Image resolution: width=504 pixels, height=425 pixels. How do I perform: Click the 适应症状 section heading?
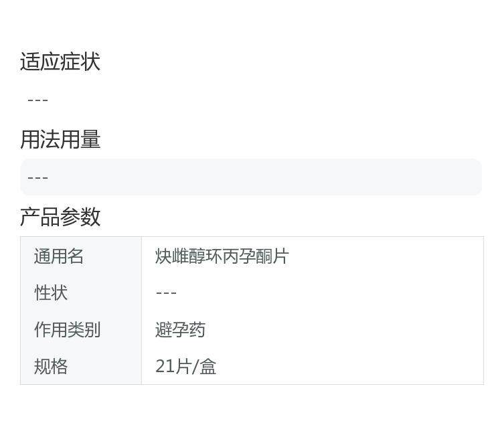60,62
